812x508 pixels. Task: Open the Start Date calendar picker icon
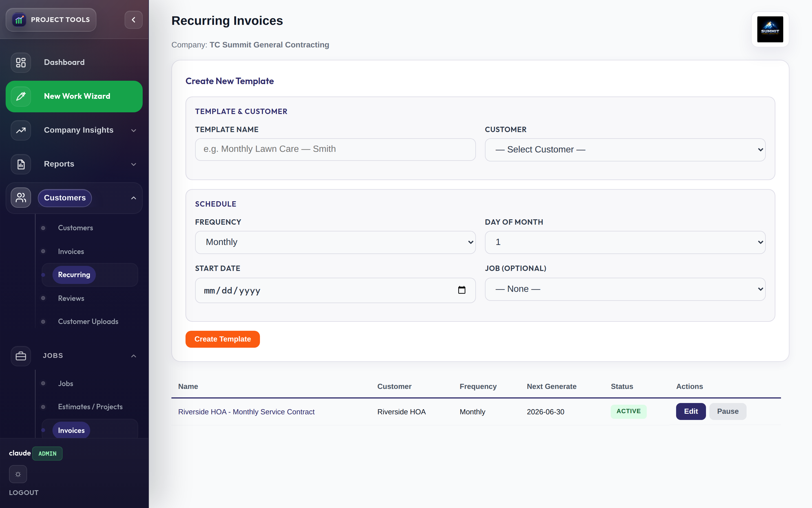coord(462,290)
